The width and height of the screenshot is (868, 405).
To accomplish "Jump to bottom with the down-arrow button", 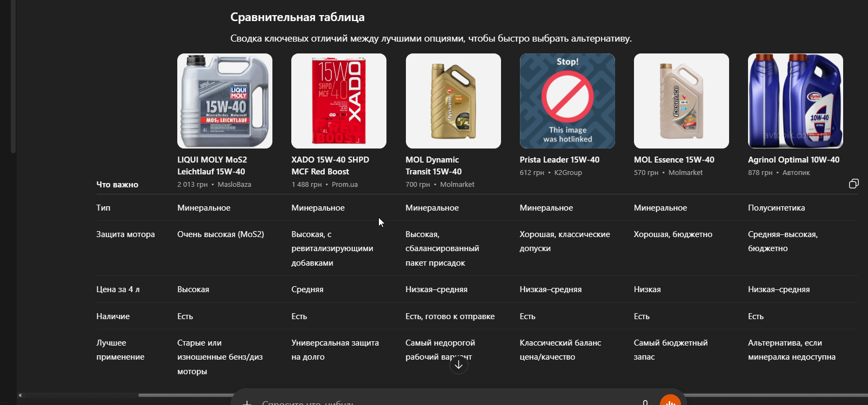I will click(459, 365).
